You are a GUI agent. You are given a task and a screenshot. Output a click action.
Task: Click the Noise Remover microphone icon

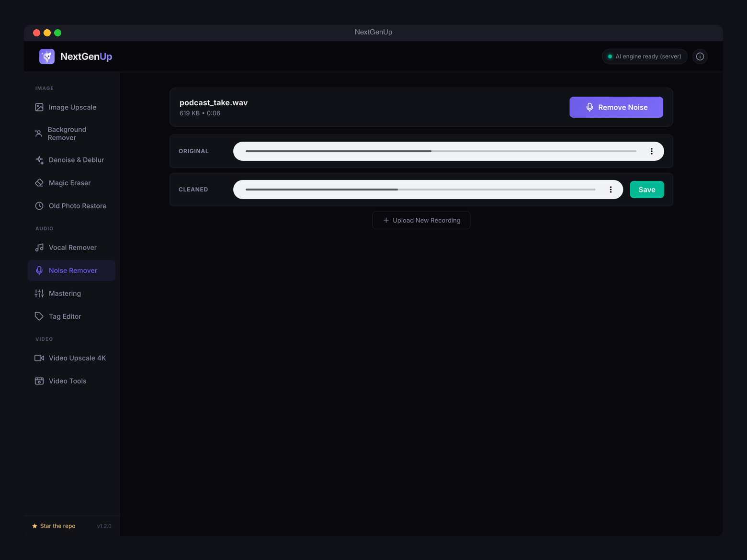click(x=39, y=270)
